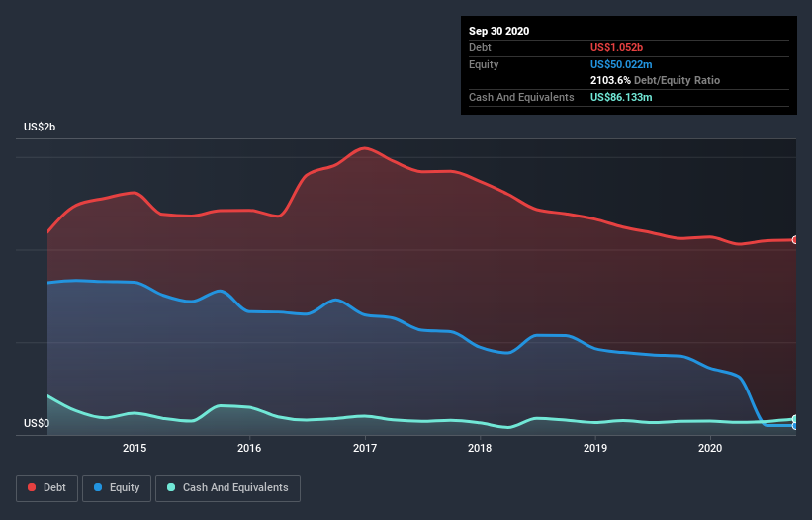Click the Debt row label in tooltip

(480, 47)
